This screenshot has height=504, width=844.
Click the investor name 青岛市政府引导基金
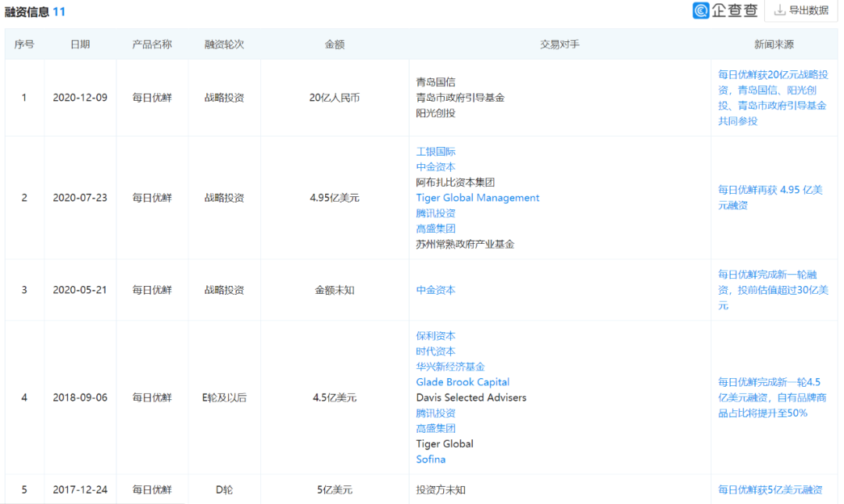coord(460,98)
